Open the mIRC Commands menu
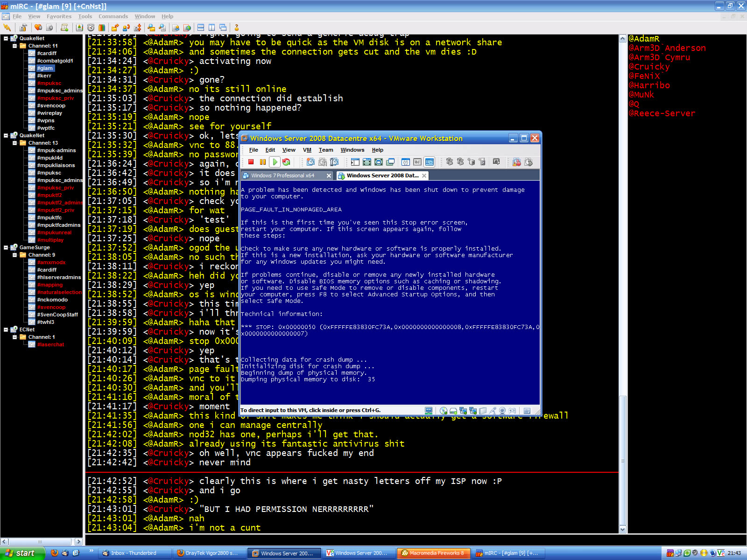The height and width of the screenshot is (560, 747). click(113, 16)
